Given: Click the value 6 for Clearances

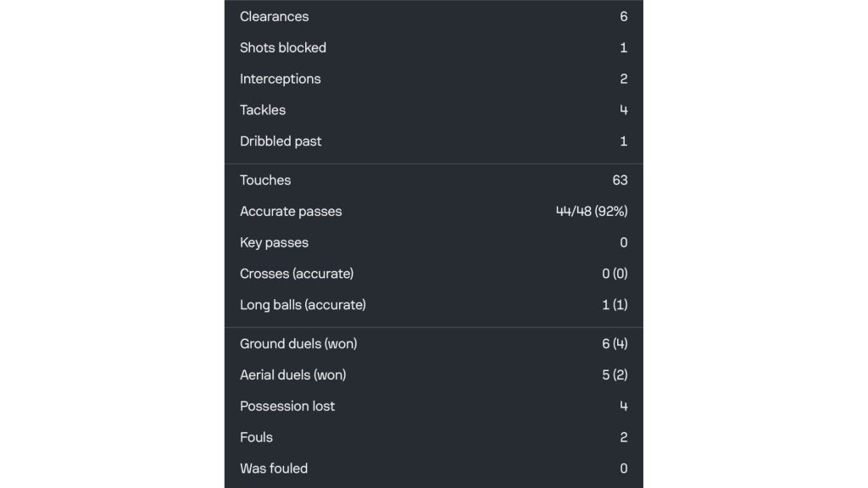Looking at the screenshot, I should point(623,16).
